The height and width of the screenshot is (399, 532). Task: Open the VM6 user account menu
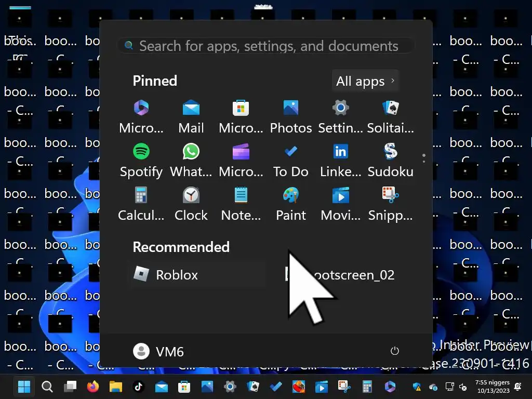pyautogui.click(x=158, y=352)
